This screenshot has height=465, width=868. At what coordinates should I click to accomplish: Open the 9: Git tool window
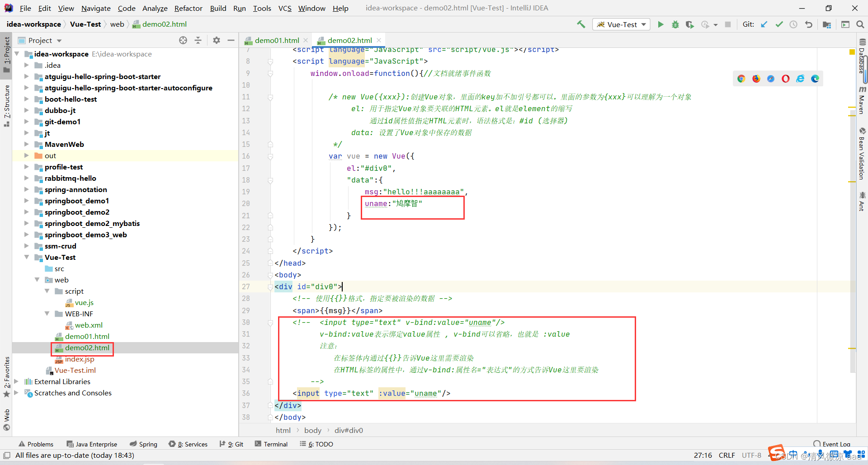point(231,444)
